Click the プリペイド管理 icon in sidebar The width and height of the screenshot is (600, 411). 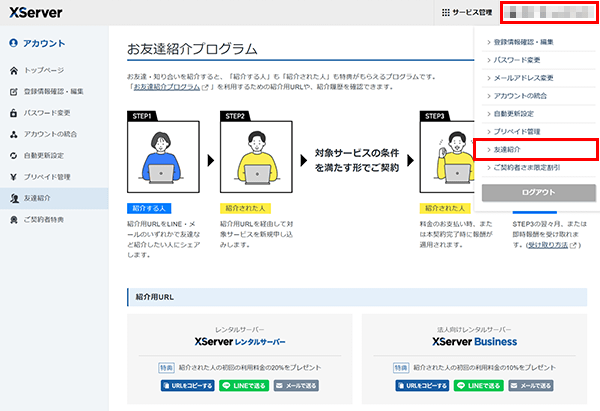pyautogui.click(x=14, y=177)
